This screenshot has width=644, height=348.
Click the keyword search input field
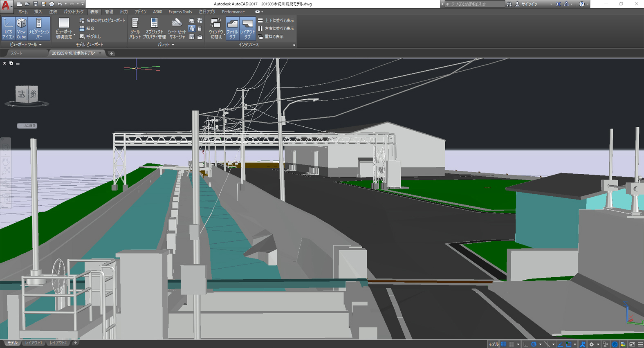click(473, 4)
